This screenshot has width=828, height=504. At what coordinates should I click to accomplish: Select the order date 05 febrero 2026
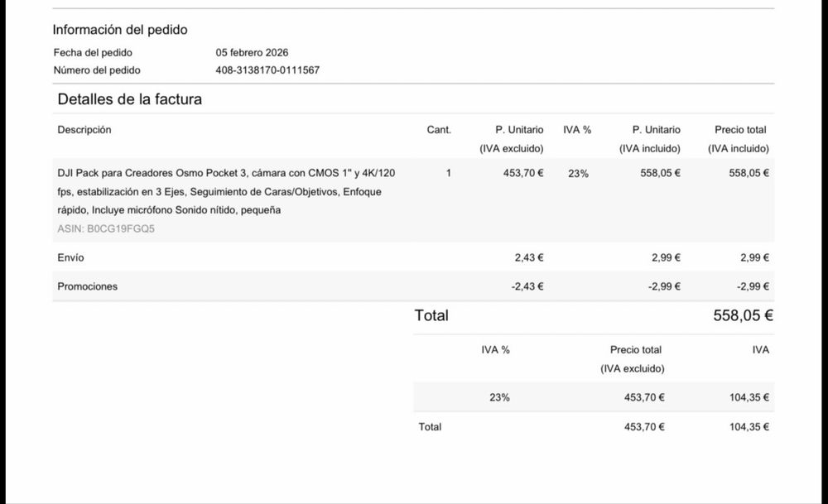click(x=252, y=53)
